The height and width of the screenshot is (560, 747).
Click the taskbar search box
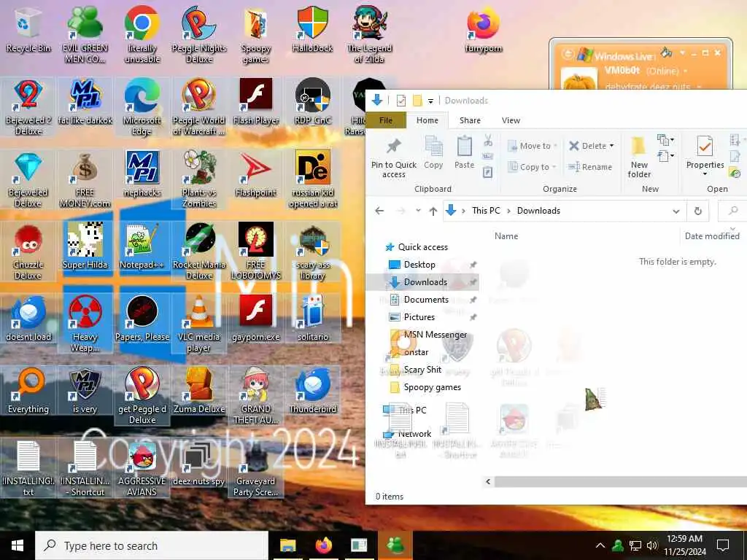point(152,545)
